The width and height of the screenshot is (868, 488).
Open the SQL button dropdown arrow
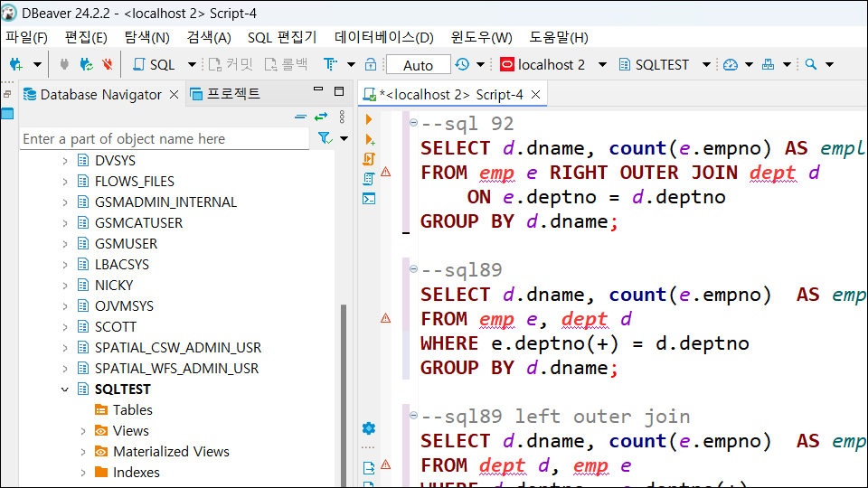pyautogui.click(x=192, y=65)
